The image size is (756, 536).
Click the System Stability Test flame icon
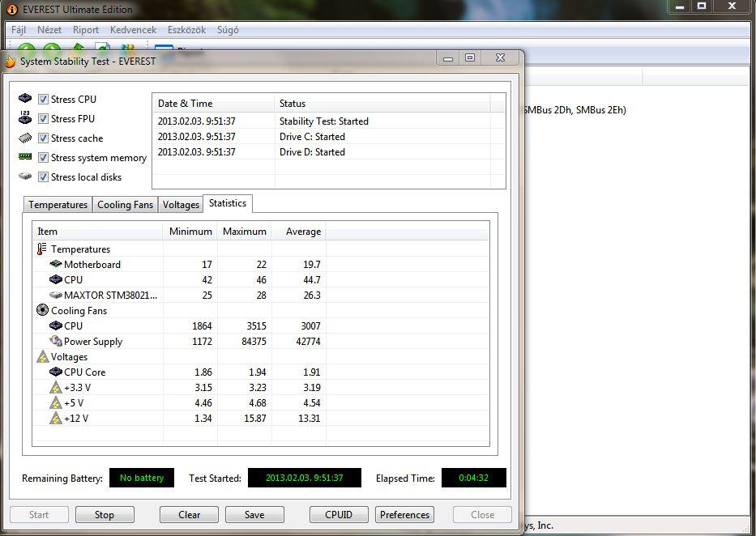(11, 62)
